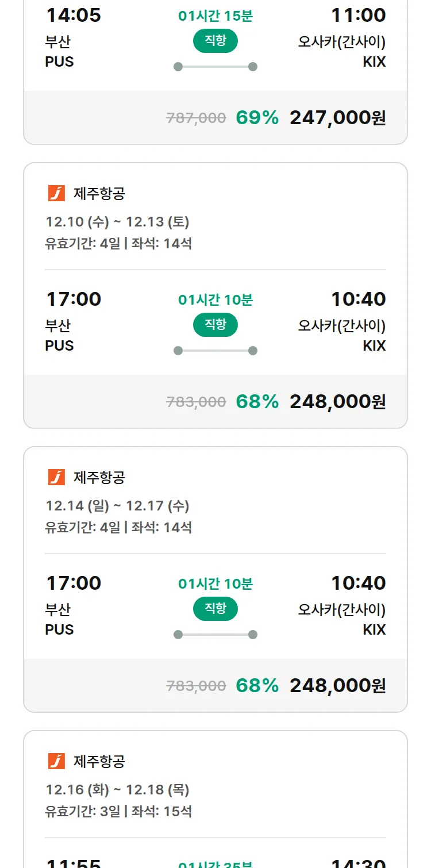
Task: Click the 68% discount on the 12.10 (수) card
Action: 257,402
